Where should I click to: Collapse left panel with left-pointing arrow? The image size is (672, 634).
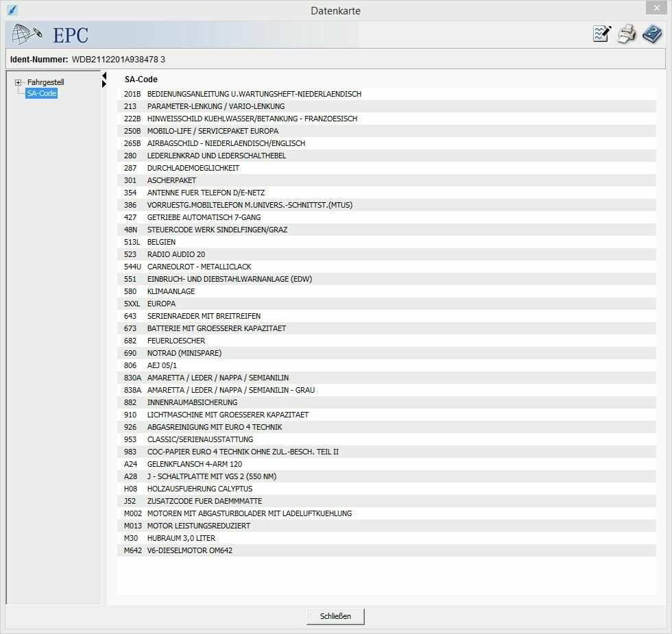[x=104, y=75]
